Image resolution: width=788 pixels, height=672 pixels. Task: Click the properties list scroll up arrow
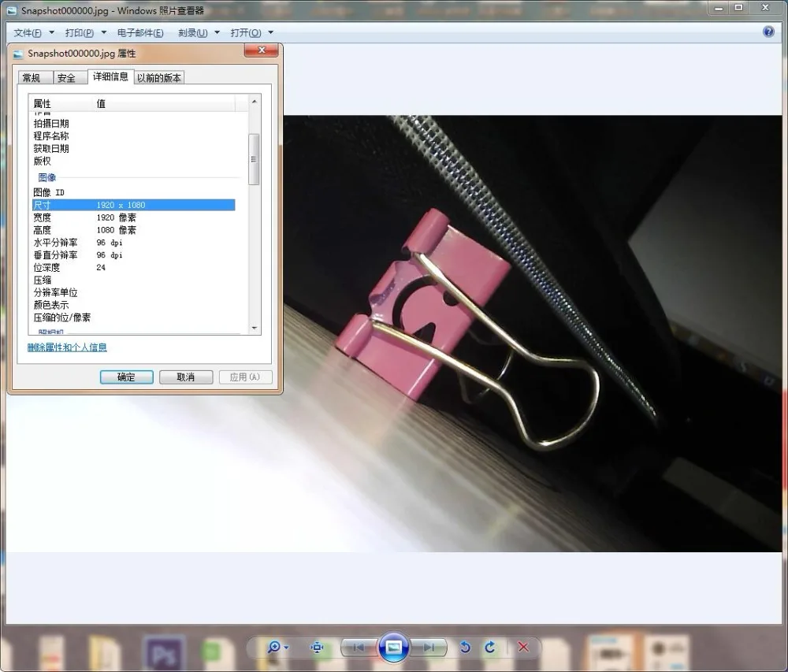[255, 102]
